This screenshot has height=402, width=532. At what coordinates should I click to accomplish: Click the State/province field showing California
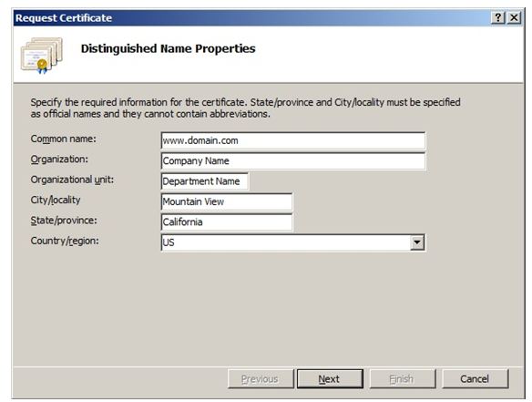(227, 222)
